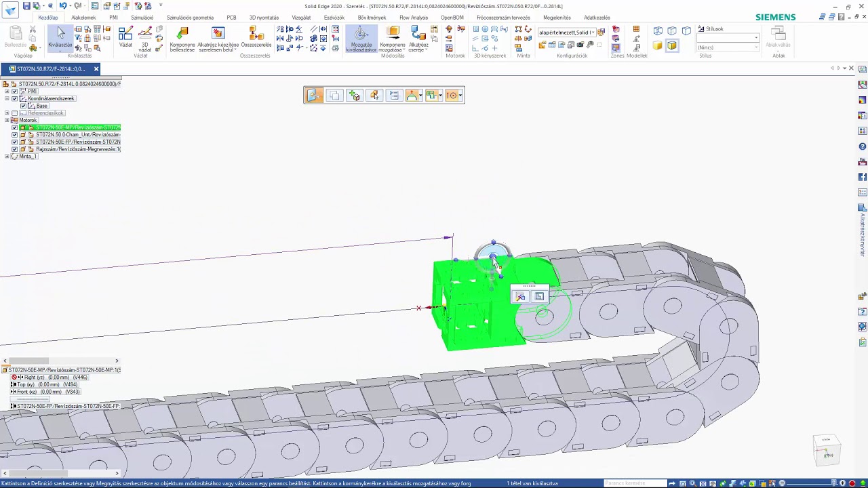Screen dimensions: 868x488
Task: Hide ST072N-50E-MP component via checkbox
Action: pos(14,127)
